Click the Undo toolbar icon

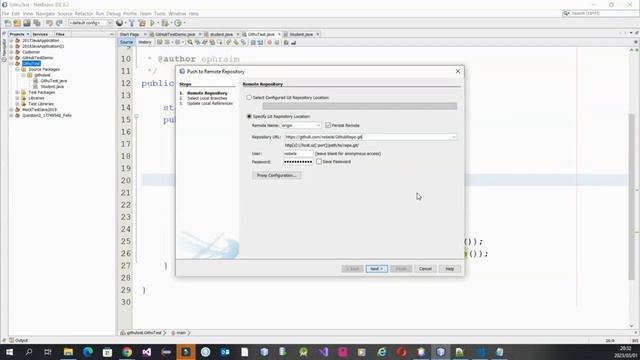point(49,23)
